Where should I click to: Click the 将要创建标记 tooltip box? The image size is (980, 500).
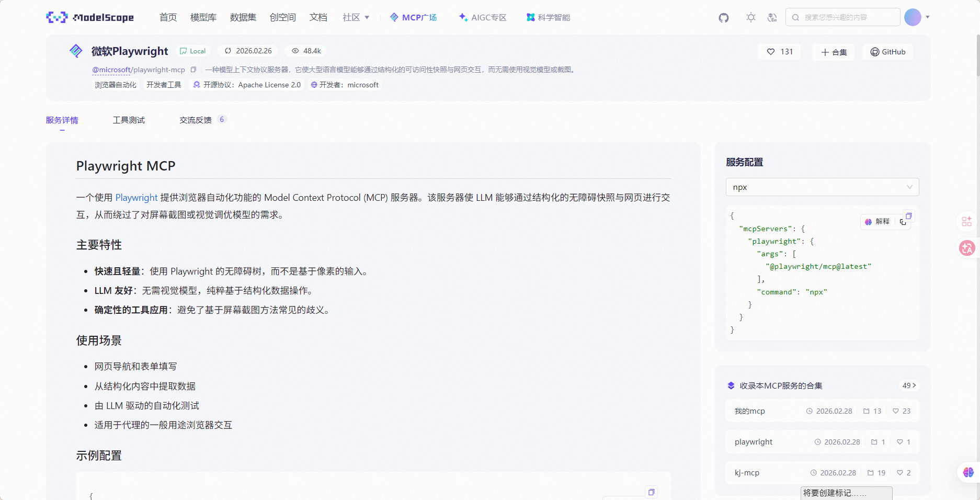click(x=847, y=493)
